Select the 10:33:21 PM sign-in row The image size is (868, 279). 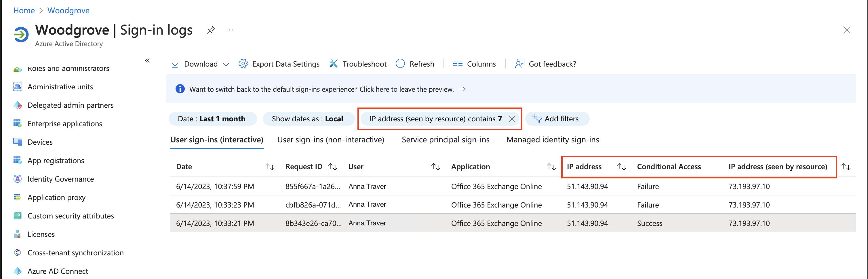pos(513,223)
